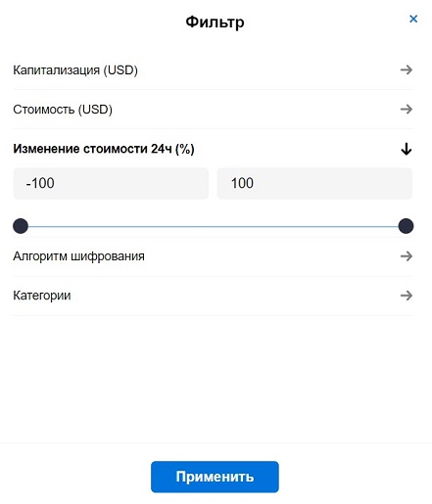
Task: Click the arrow icon beside Категории
Action: [x=407, y=296]
